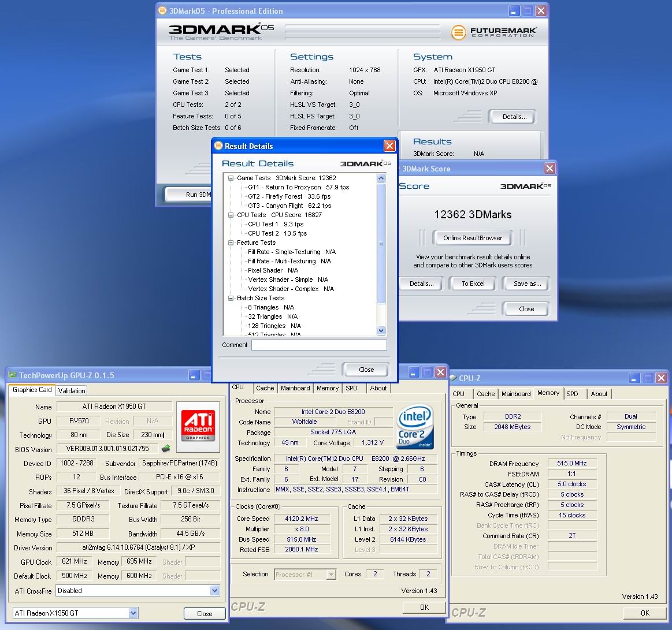Screen dimensions: 672x630
Task: Open the Cache tab in CPU-Z processor window
Action: (265, 388)
